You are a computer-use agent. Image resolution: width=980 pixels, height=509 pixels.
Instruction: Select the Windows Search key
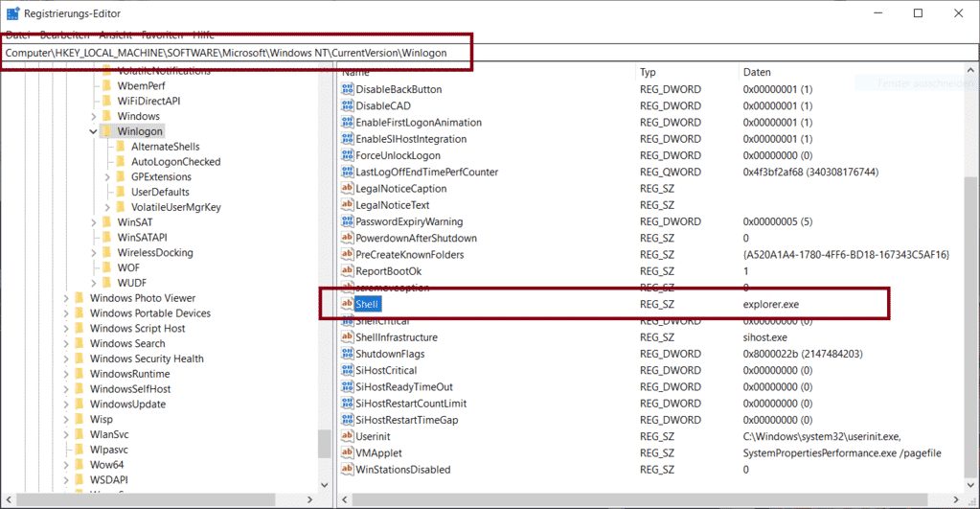(x=127, y=343)
